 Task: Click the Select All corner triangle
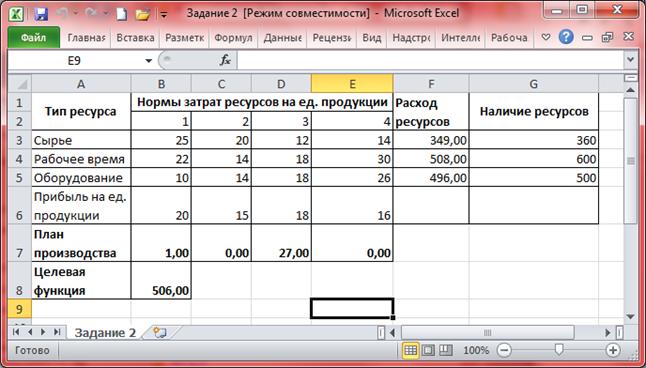[19, 84]
